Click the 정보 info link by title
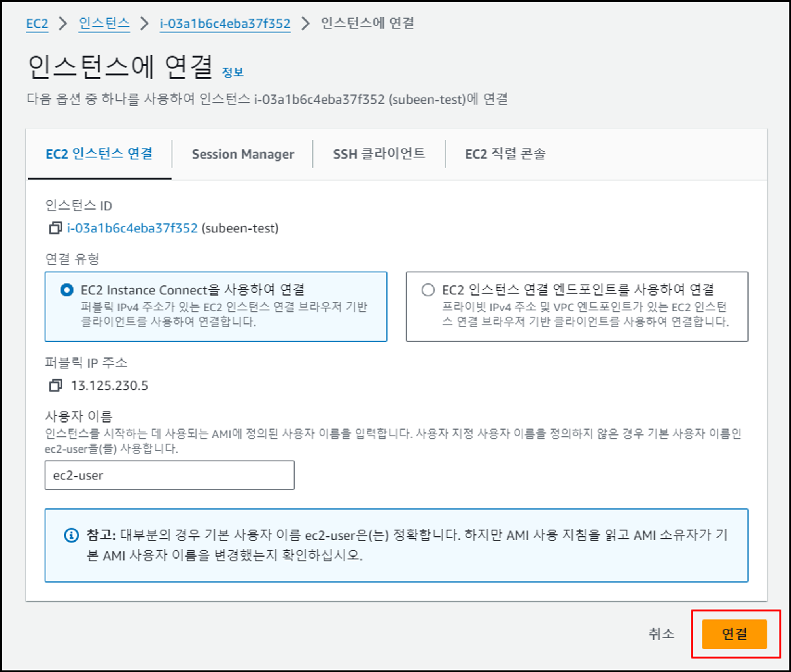 (x=233, y=72)
